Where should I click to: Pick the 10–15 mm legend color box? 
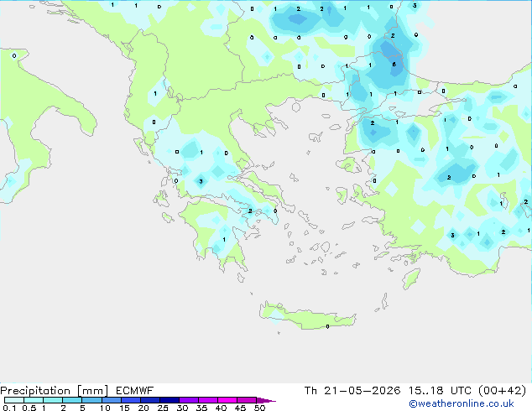click(x=111, y=400)
